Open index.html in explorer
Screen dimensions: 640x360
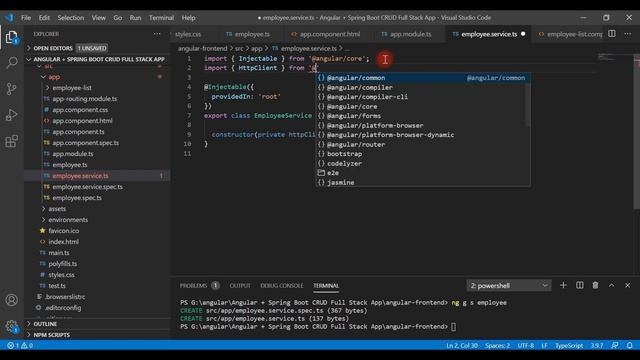(63, 242)
